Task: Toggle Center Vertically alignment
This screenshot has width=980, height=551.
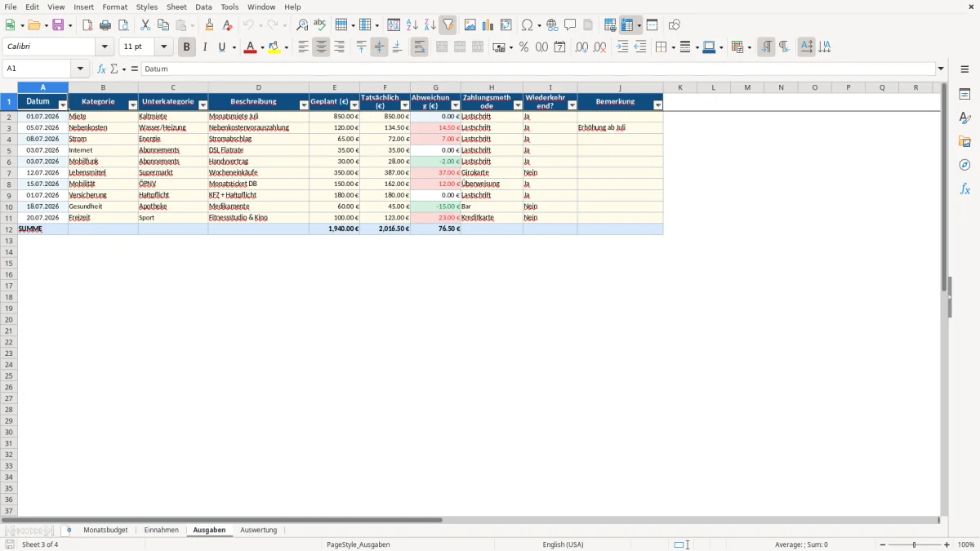Action: tap(379, 47)
